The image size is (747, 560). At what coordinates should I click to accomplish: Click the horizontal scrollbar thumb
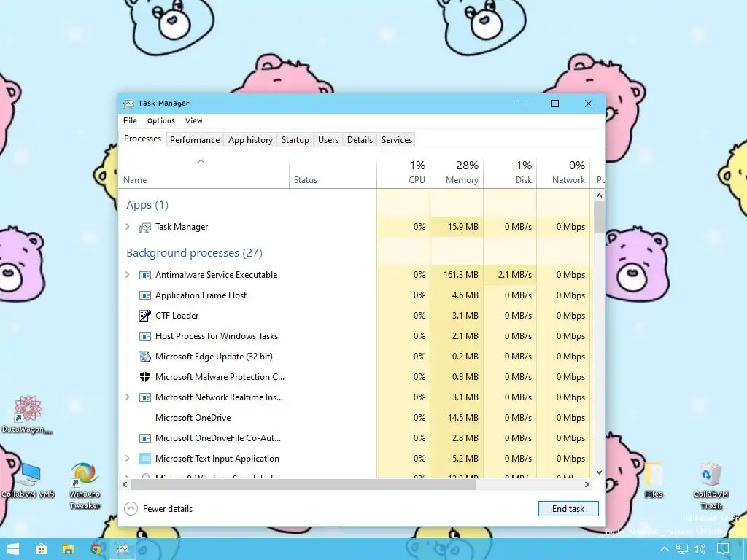tap(303, 484)
